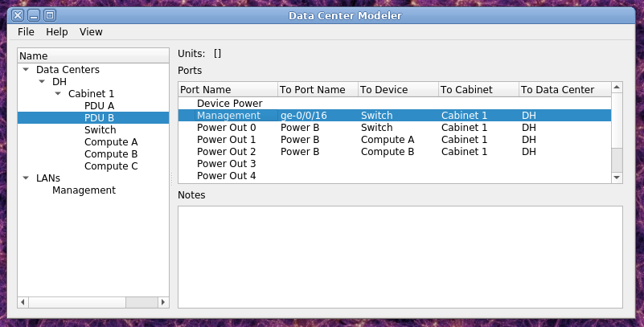
Task: Open the View menu
Action: [x=91, y=32]
